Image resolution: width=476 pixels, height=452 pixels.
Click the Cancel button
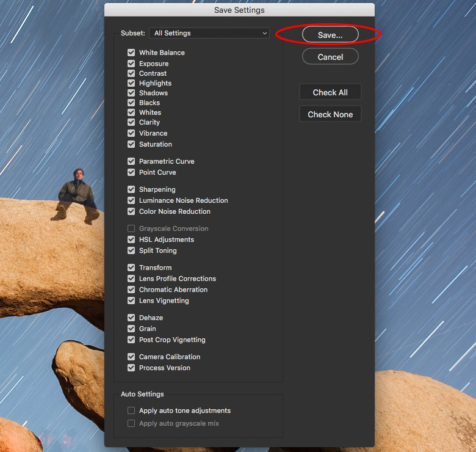click(330, 57)
